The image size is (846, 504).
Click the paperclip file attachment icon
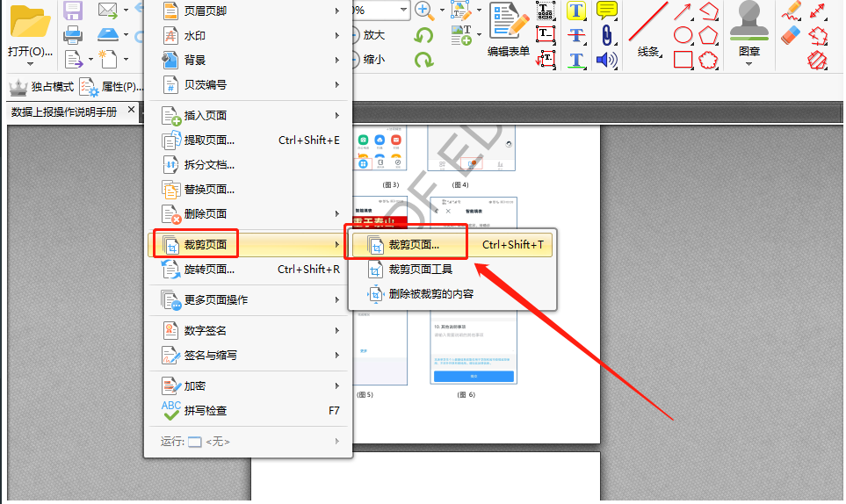(607, 36)
